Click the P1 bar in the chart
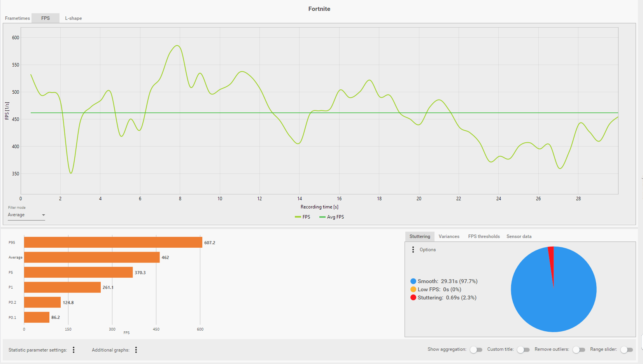643x364 pixels. pos(62,287)
